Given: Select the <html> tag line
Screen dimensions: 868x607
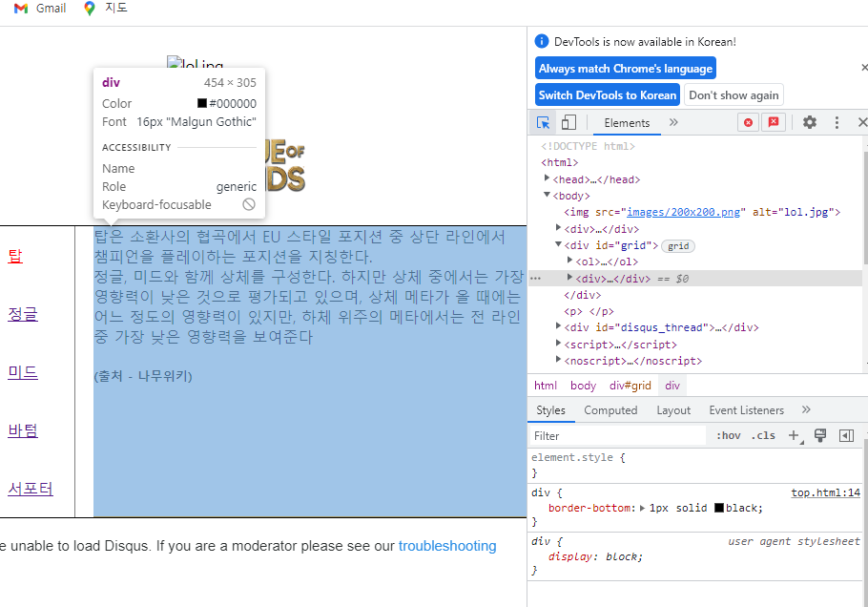Looking at the screenshot, I should 560,162.
